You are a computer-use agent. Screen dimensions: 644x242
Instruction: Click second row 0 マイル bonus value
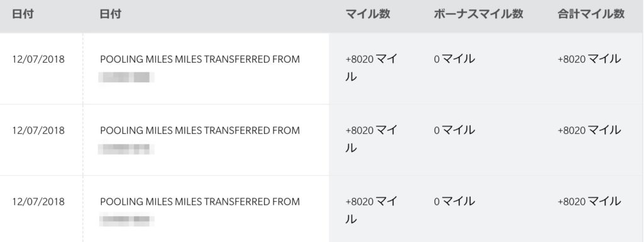[454, 131]
